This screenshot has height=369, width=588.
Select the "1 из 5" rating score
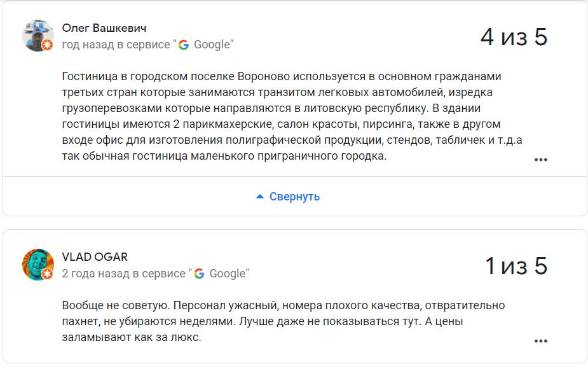(516, 266)
